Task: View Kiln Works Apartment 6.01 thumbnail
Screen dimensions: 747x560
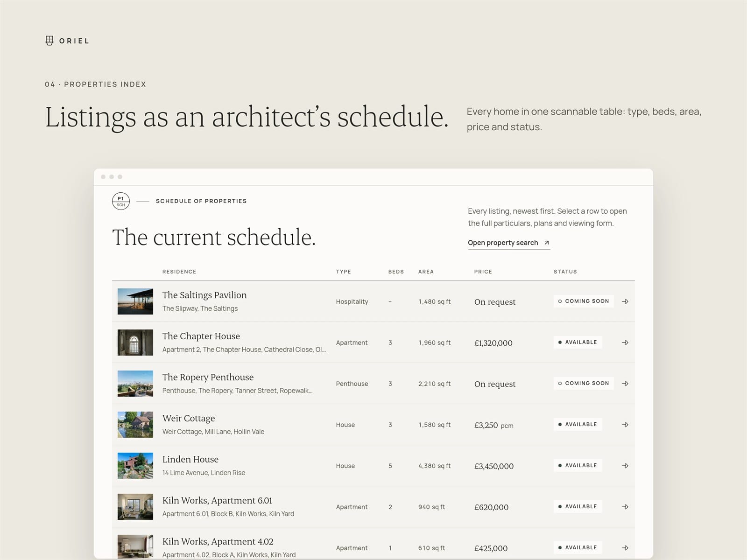Action: click(135, 507)
